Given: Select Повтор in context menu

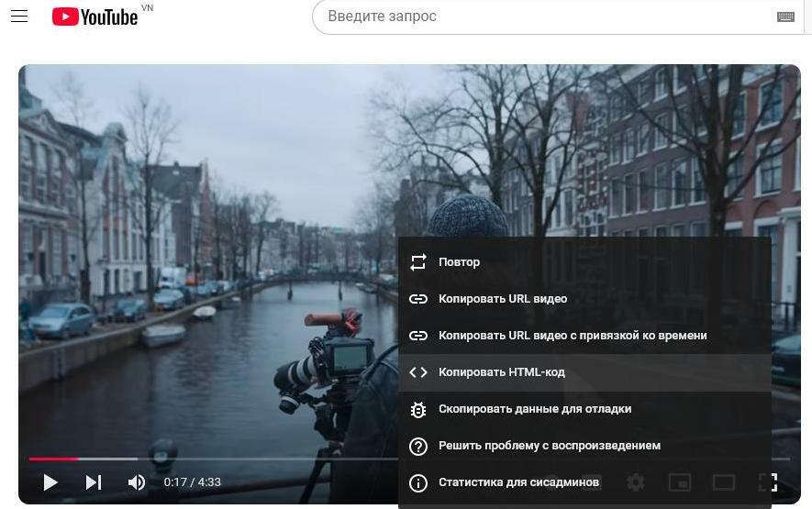Looking at the screenshot, I should (584, 262).
